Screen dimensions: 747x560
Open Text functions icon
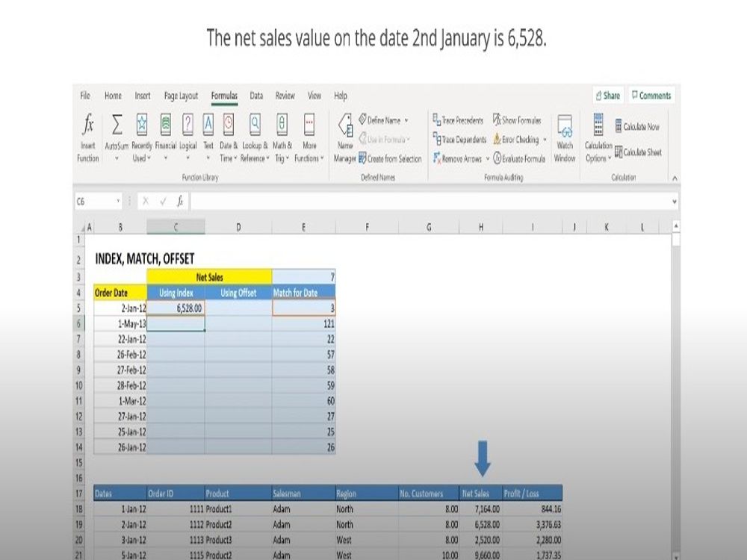coord(208,124)
